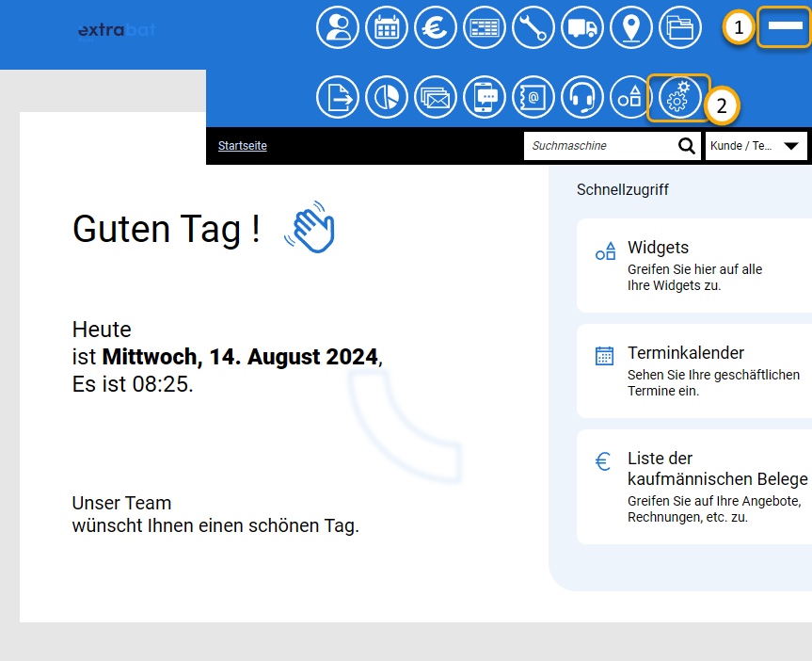Open the customers contact icon

click(x=338, y=27)
